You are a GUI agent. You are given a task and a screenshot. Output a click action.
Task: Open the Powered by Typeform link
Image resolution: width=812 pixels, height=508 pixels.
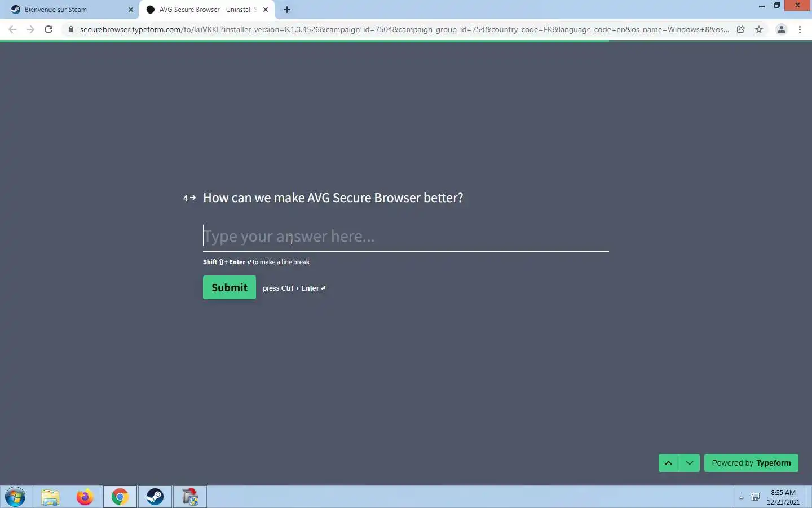click(x=751, y=463)
